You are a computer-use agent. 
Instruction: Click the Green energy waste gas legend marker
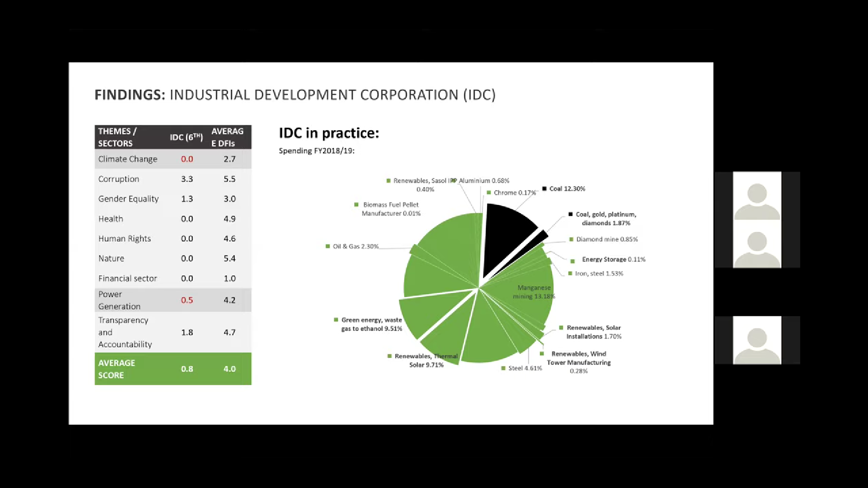click(336, 319)
